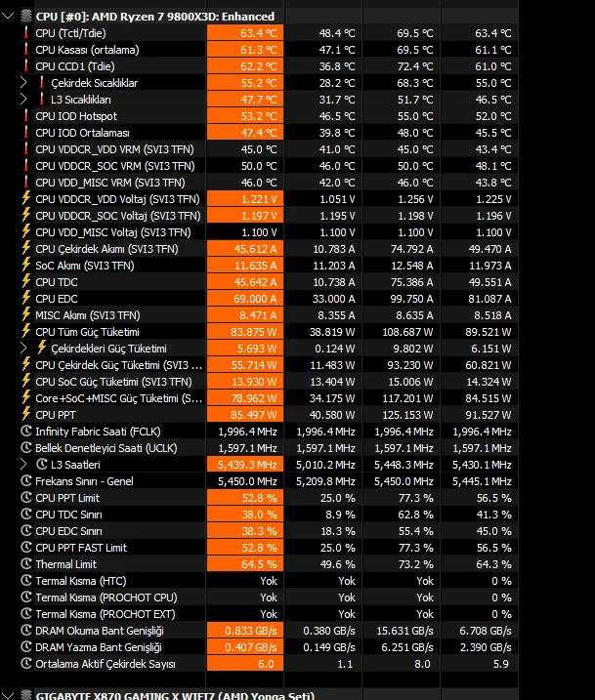Click lightning icon beside MISC Akımı
The width and height of the screenshot is (595, 700).
coord(26,314)
